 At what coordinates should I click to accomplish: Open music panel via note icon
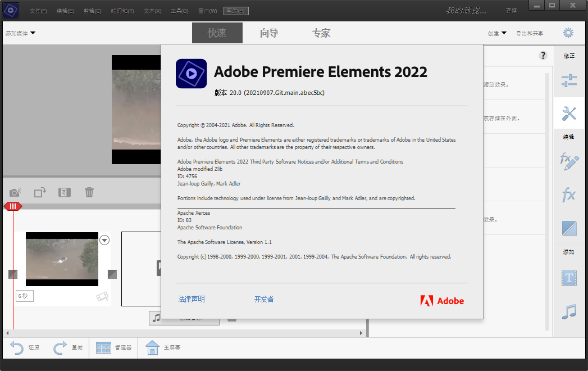tap(569, 311)
